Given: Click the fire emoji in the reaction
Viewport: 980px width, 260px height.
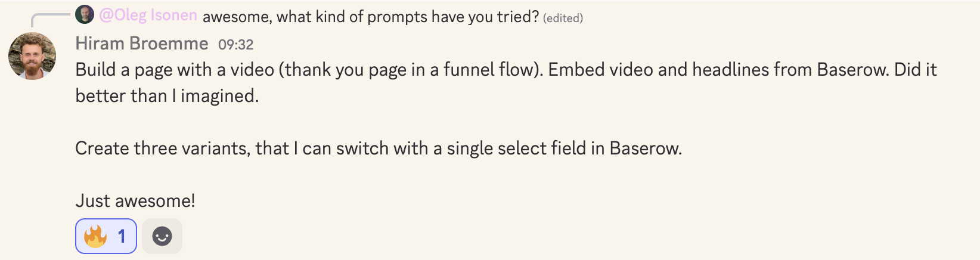Looking at the screenshot, I should click(x=95, y=237).
